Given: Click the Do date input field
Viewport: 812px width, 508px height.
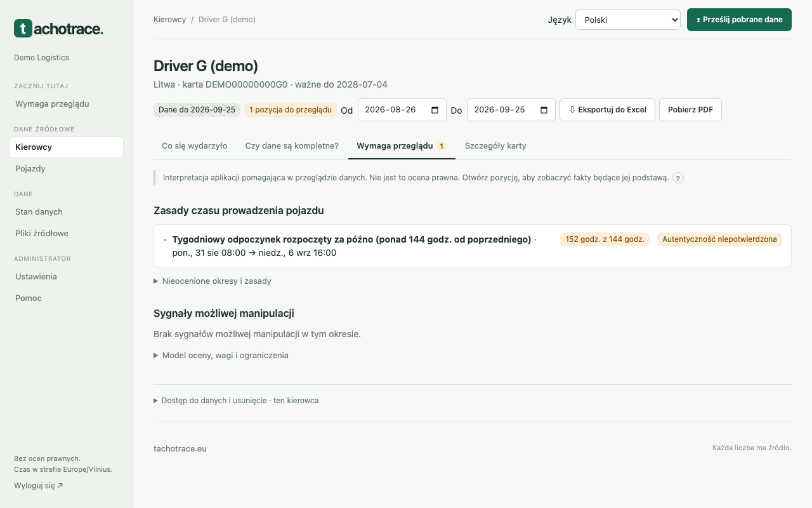Looking at the screenshot, I should 511,110.
